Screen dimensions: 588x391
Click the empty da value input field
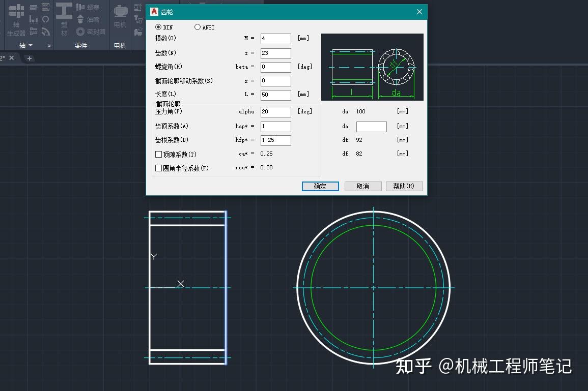(x=371, y=126)
